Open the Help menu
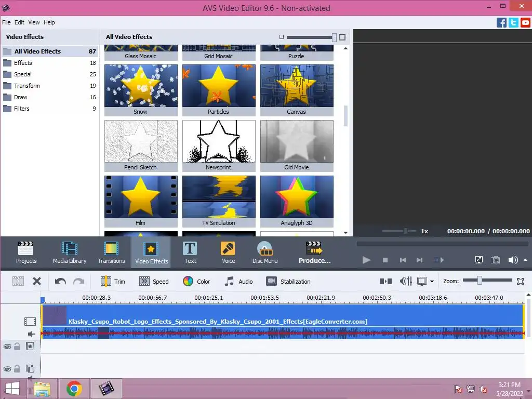 [49, 22]
